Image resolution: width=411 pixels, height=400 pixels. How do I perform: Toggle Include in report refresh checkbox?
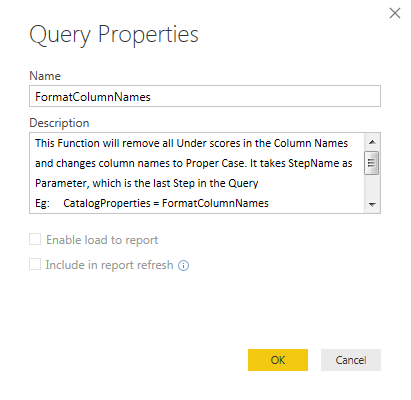pos(35,264)
